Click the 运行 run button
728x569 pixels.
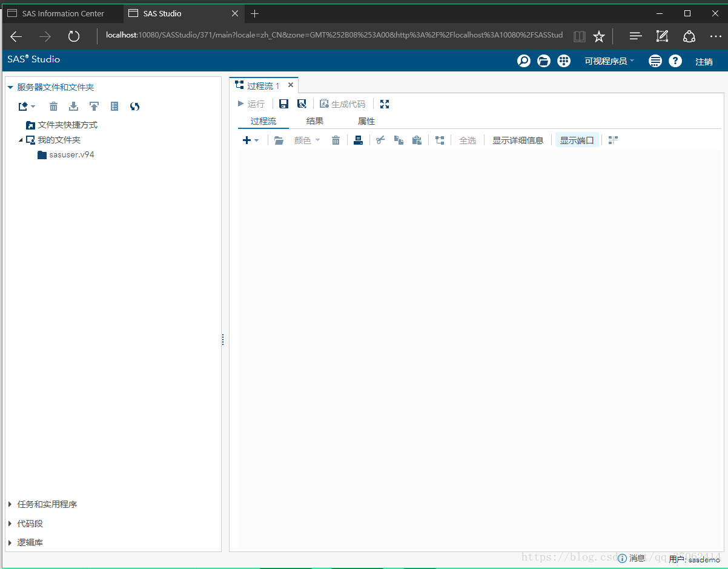click(x=251, y=104)
